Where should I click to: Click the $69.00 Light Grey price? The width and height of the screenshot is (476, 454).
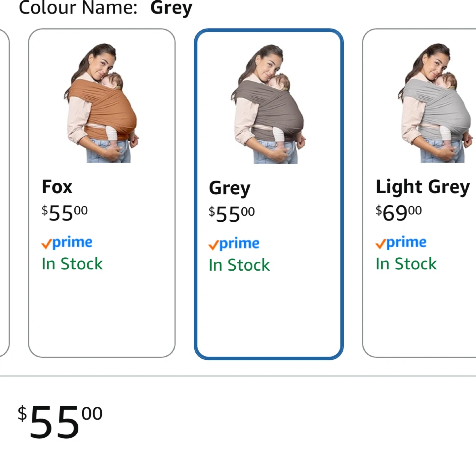399,212
